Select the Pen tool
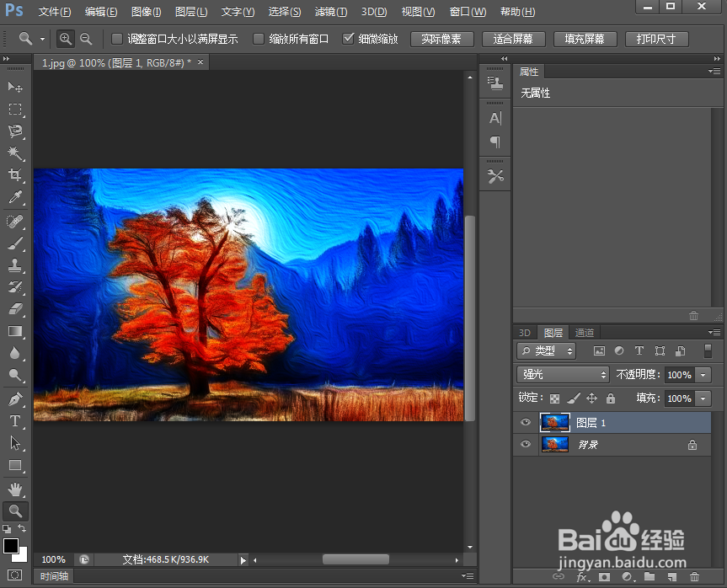The height and width of the screenshot is (588, 727). coord(15,398)
